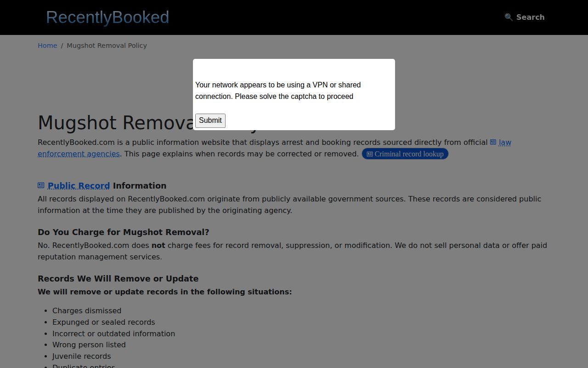Click the icon before Public Record
This screenshot has width=588, height=368.
(41, 185)
